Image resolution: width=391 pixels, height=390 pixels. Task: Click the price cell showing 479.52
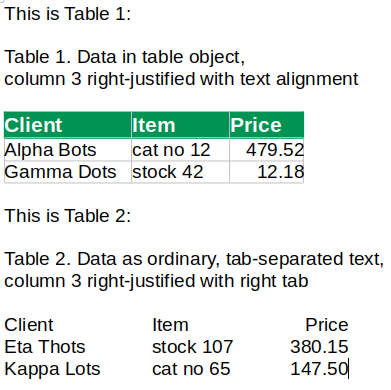click(x=267, y=150)
